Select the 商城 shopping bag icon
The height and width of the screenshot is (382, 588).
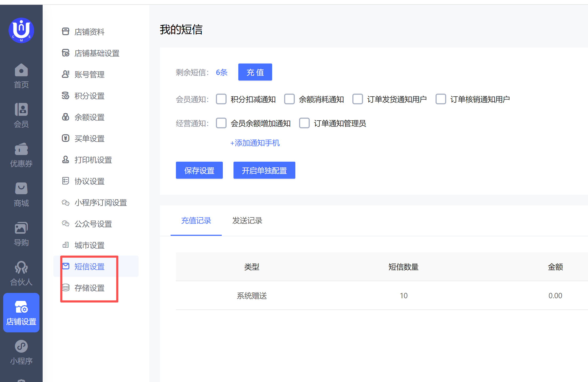[x=21, y=189]
